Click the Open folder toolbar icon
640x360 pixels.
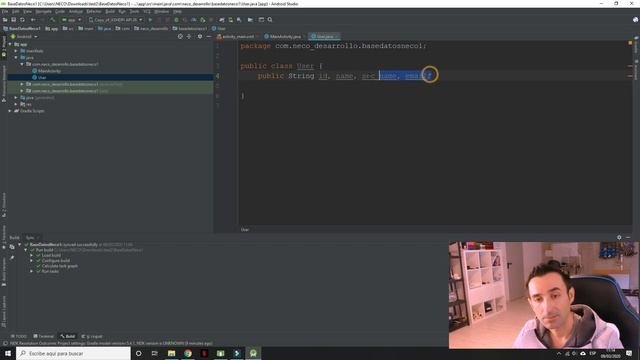point(5,20)
